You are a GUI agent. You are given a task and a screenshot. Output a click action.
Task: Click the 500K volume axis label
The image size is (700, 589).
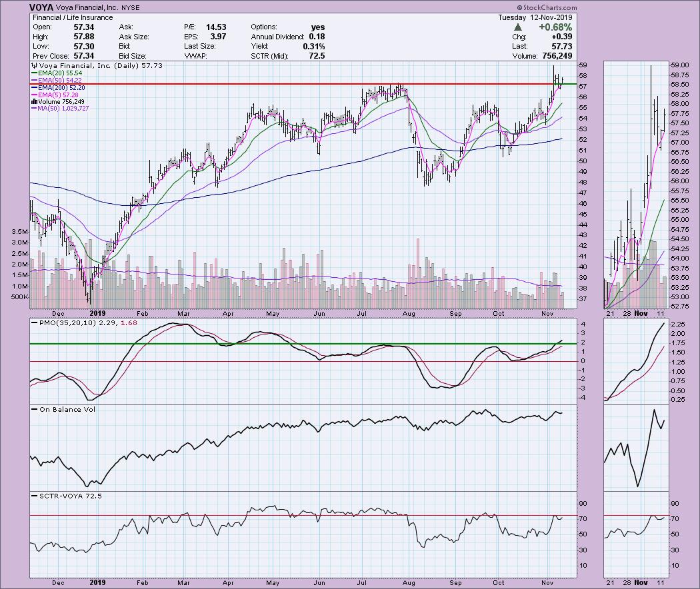click(x=19, y=297)
